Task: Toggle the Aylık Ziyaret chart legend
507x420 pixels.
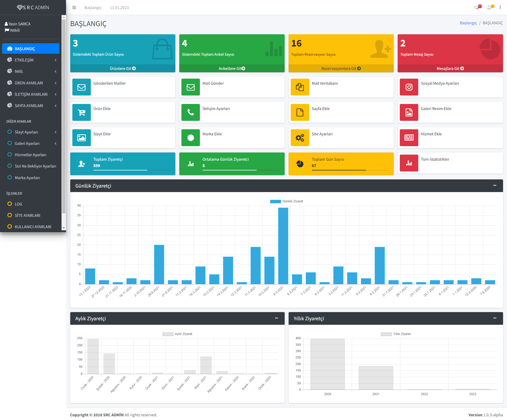Action: tap(177, 334)
